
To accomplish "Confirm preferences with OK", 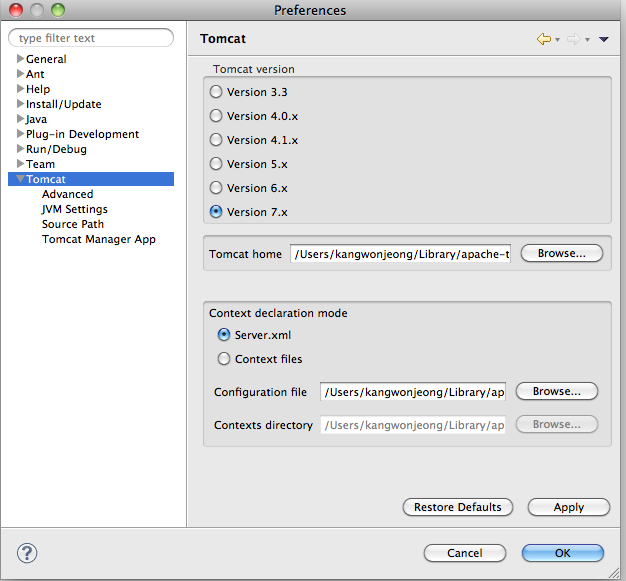I will [563, 553].
